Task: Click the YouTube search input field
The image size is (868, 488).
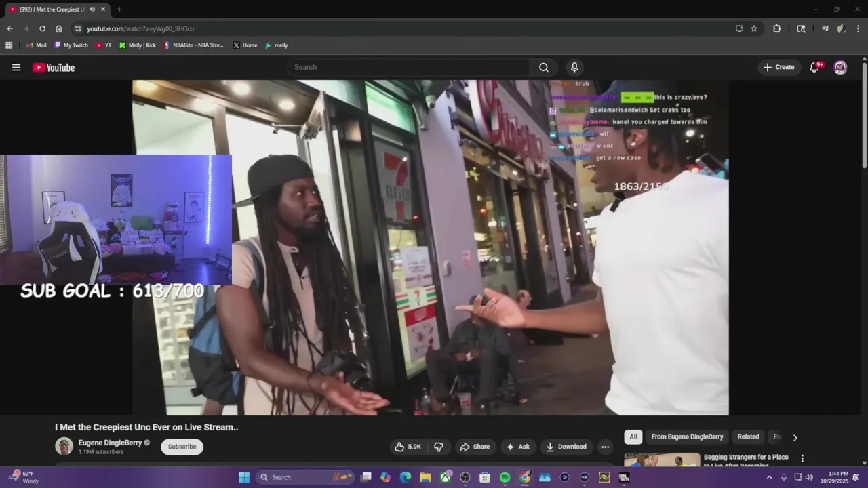Action: click(x=408, y=67)
